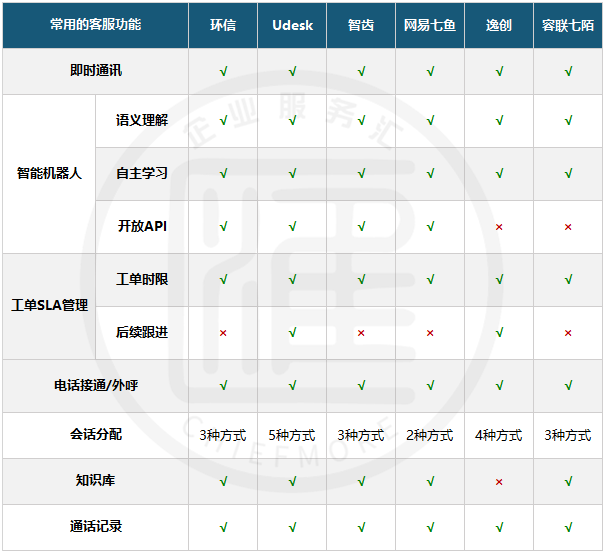Click the 开放API row label

142,226
